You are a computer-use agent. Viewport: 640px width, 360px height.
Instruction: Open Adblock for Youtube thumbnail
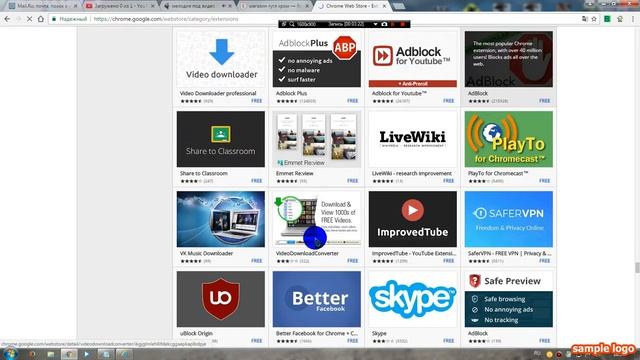pos(413,59)
